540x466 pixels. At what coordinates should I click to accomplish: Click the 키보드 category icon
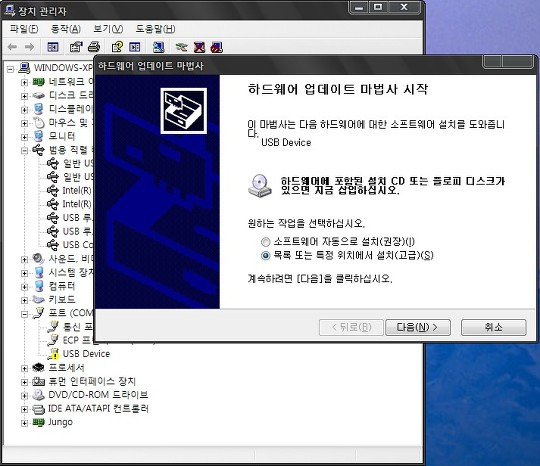pos(39,299)
